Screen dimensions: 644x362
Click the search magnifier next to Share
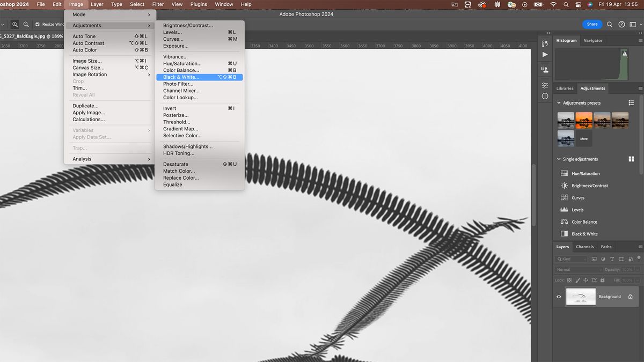610,24
